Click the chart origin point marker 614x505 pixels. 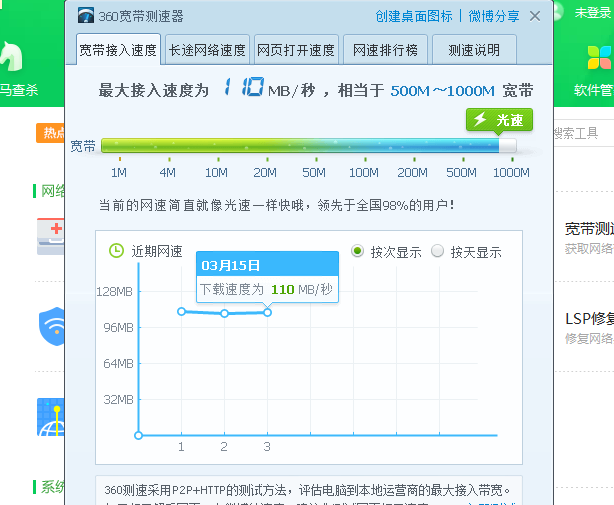pyautogui.click(x=138, y=435)
